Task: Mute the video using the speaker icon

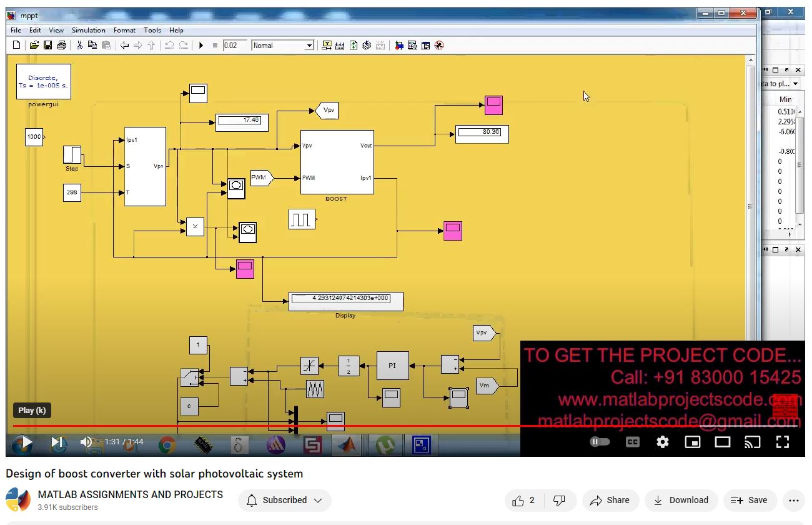Action: (86, 442)
